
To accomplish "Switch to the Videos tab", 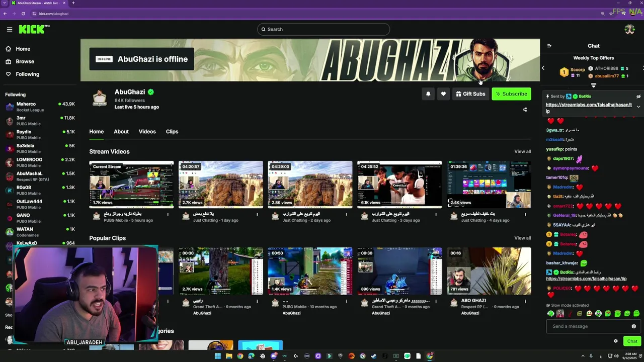I will (147, 132).
